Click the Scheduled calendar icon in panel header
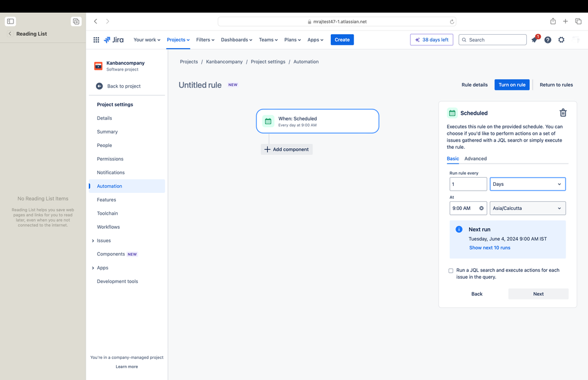The width and height of the screenshot is (588, 380). pyautogui.click(x=452, y=113)
